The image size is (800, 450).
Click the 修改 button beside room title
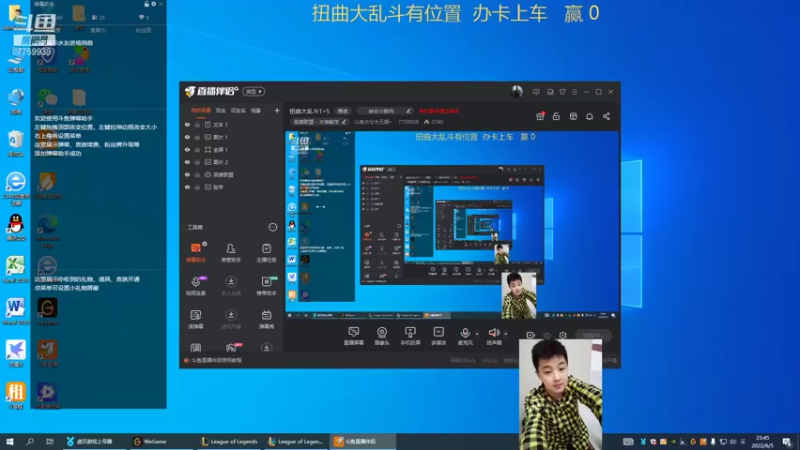point(342,111)
